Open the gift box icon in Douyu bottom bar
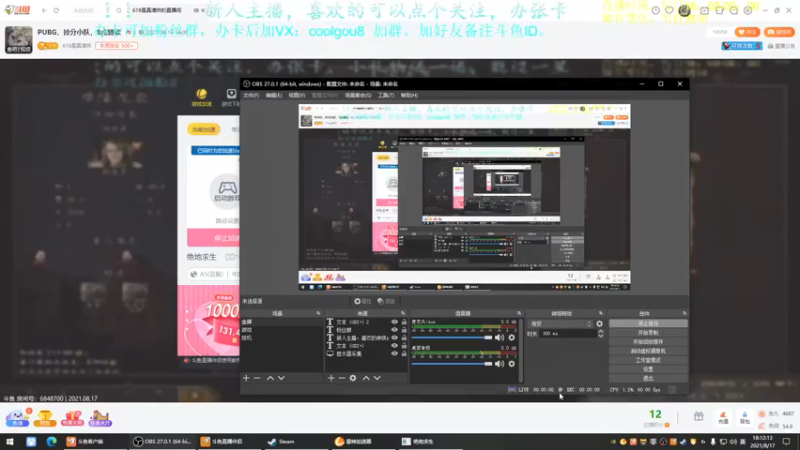The height and width of the screenshot is (450, 800). [698, 417]
